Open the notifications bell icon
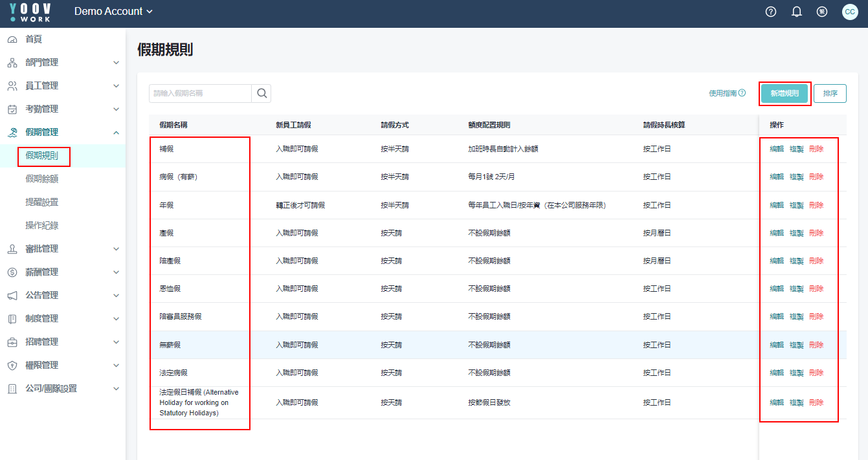Viewport: 868px width, 460px height. click(x=797, y=12)
